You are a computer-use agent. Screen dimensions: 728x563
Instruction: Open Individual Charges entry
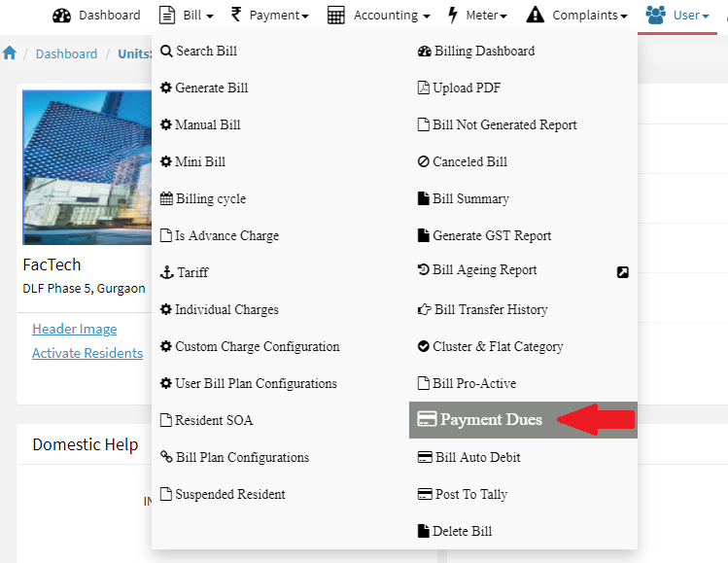(x=220, y=309)
